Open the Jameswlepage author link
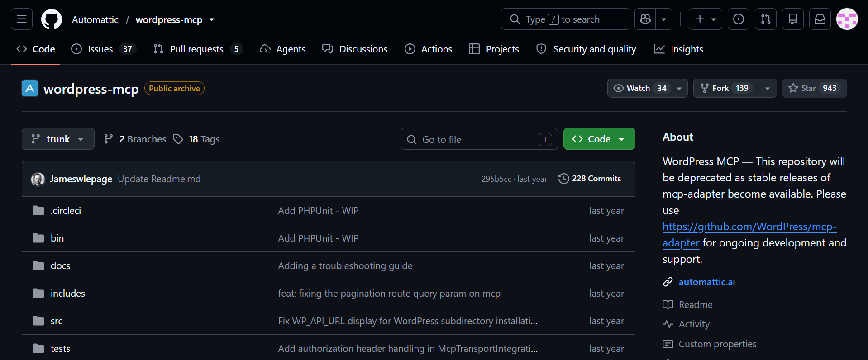Screen dimensions: 868x360 click(81, 179)
